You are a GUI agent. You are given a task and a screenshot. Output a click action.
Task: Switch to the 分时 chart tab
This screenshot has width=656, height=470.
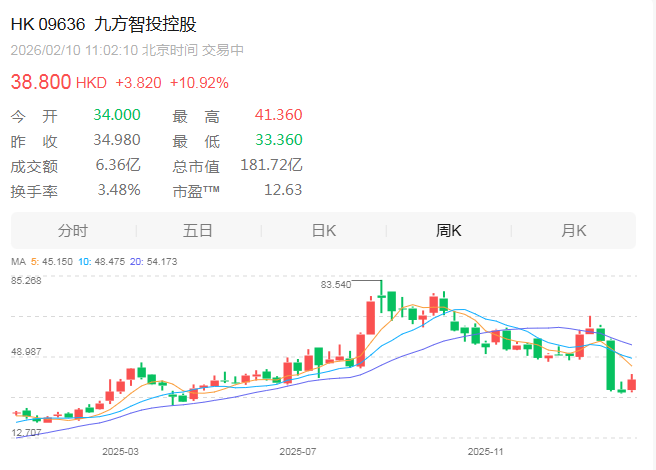pos(73,231)
